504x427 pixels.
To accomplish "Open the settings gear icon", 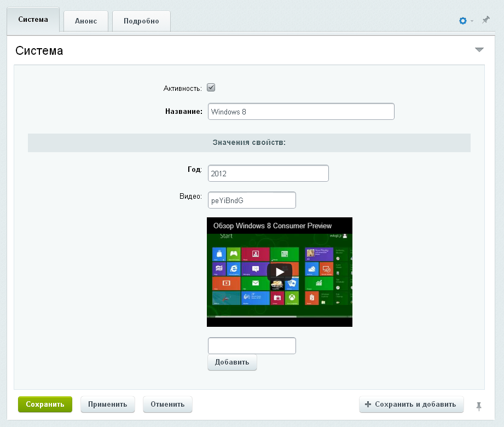I will pyautogui.click(x=463, y=21).
